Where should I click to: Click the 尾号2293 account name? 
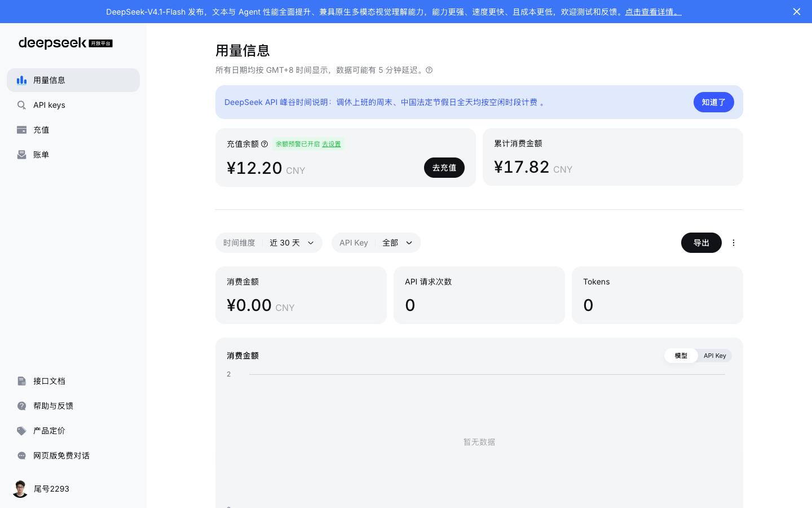click(51, 489)
